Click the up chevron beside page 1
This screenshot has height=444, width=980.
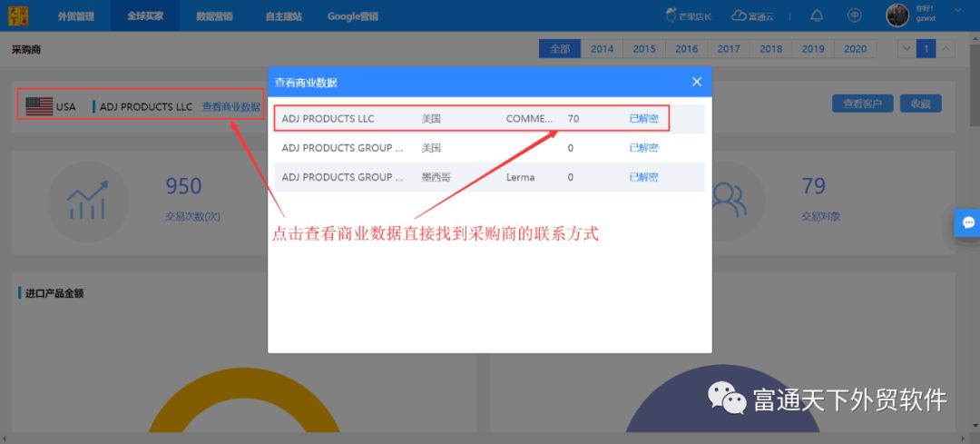(945, 49)
